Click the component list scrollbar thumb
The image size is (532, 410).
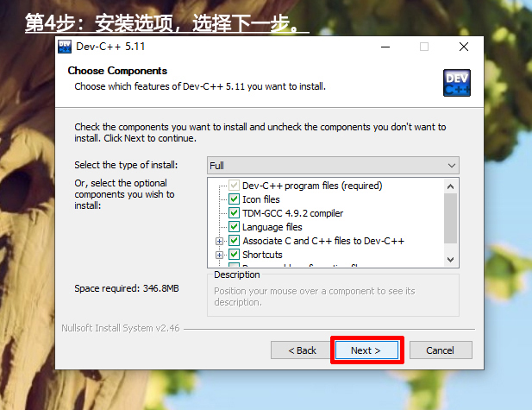(451, 218)
